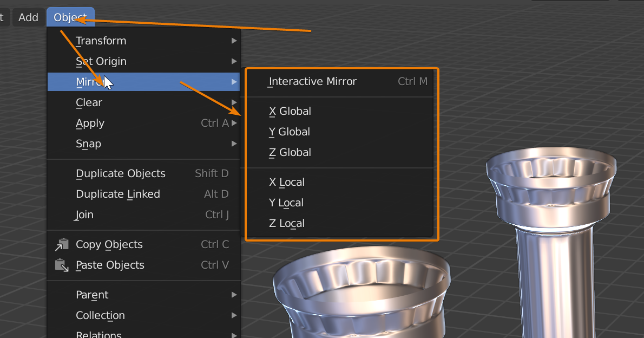Mirror along Z Global axis

290,153
